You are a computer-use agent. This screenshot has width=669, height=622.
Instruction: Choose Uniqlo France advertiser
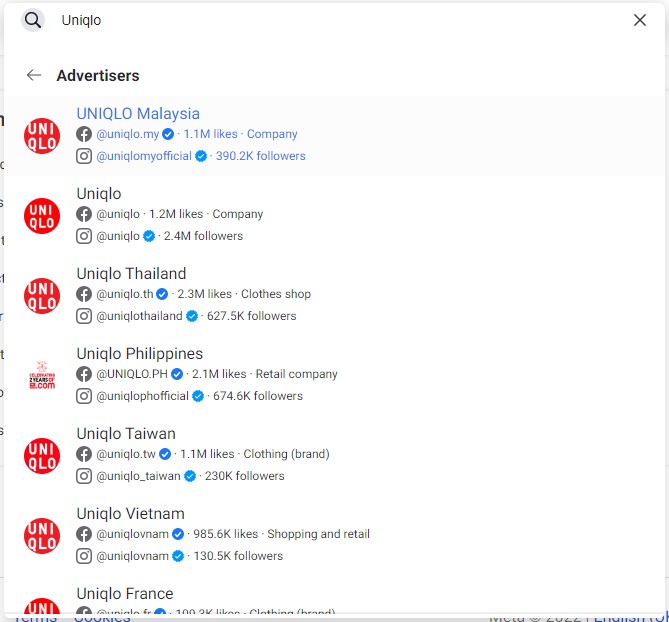334,597
